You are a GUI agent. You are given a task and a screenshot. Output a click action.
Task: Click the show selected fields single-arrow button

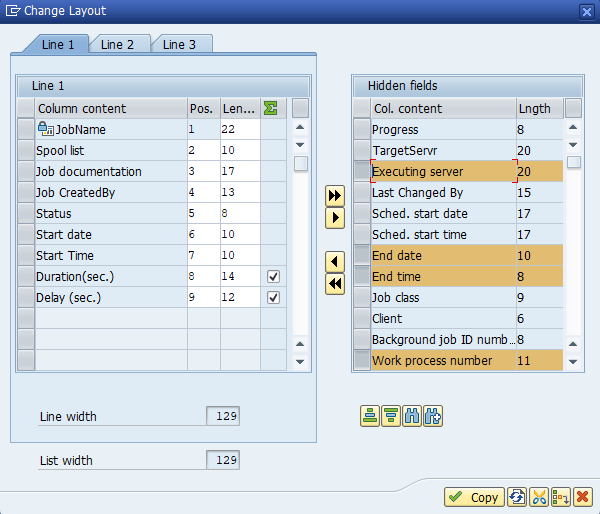[335, 217]
